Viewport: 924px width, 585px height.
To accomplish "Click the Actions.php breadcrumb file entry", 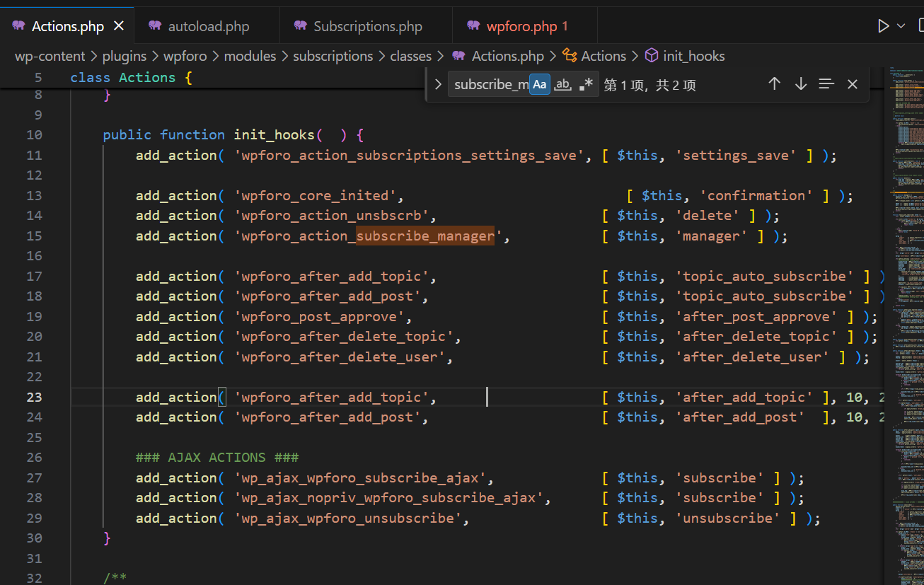I will click(x=507, y=56).
